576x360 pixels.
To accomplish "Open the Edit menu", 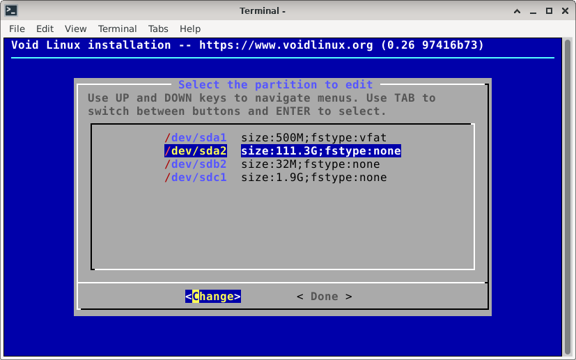I will 45,29.
